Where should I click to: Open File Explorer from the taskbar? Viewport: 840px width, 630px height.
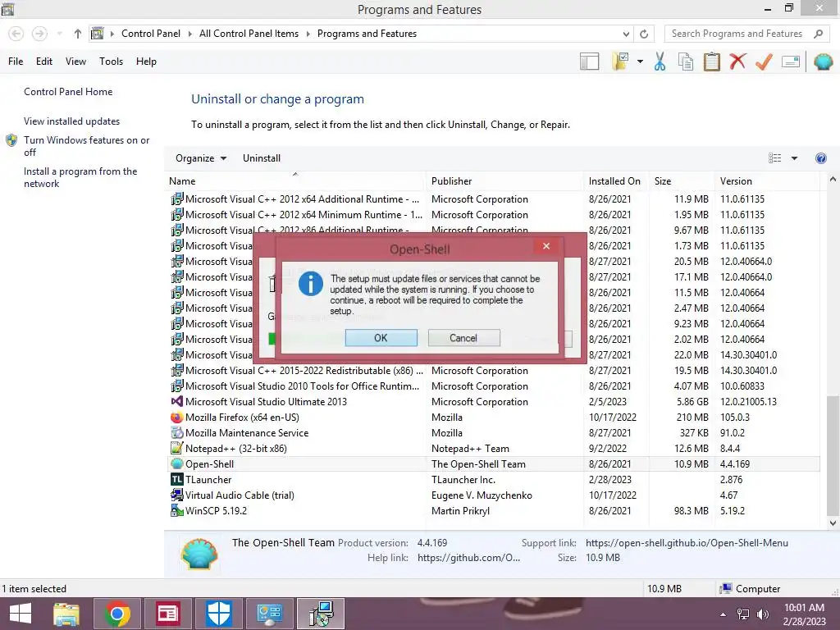pyautogui.click(x=66, y=614)
